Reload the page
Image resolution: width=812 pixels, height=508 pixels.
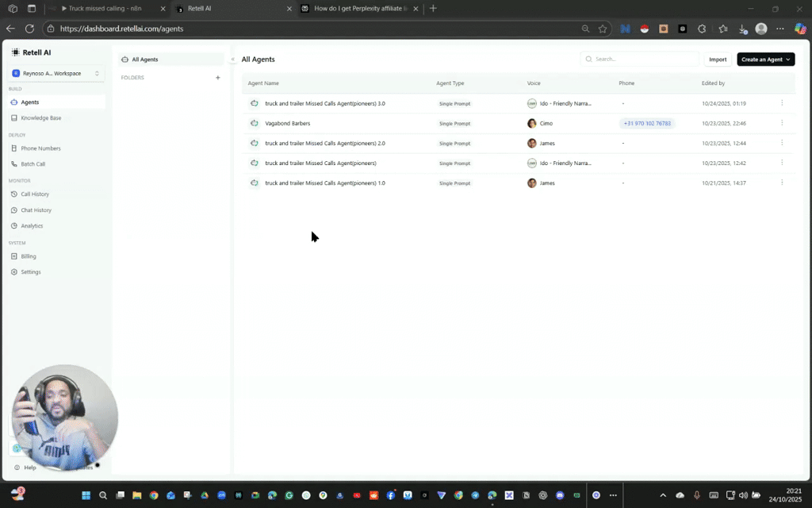pyautogui.click(x=29, y=29)
